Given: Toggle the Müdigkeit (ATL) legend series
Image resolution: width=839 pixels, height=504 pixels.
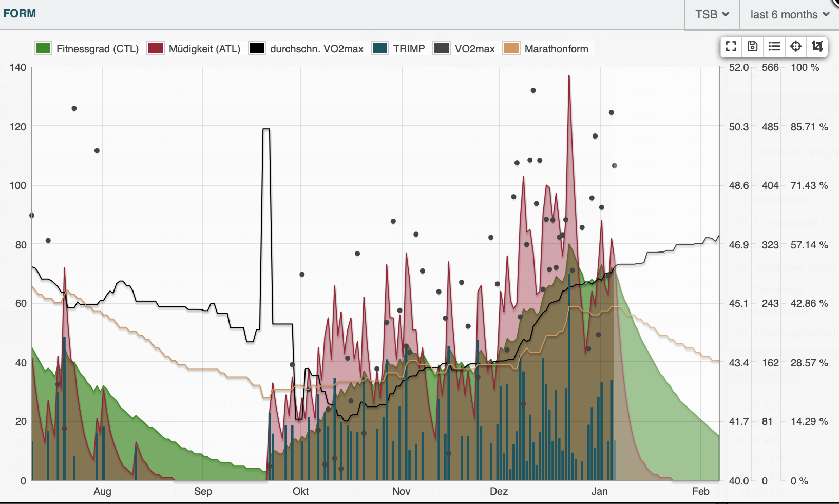Looking at the screenshot, I should tap(204, 49).
